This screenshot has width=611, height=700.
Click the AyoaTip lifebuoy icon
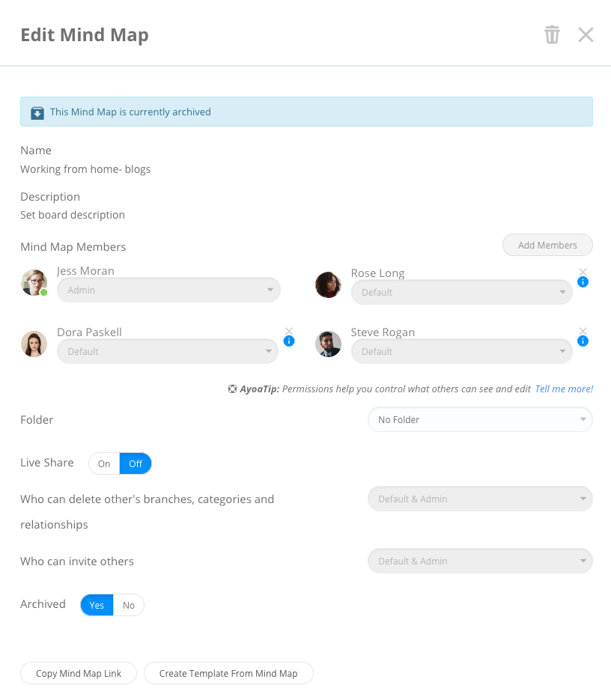point(232,389)
